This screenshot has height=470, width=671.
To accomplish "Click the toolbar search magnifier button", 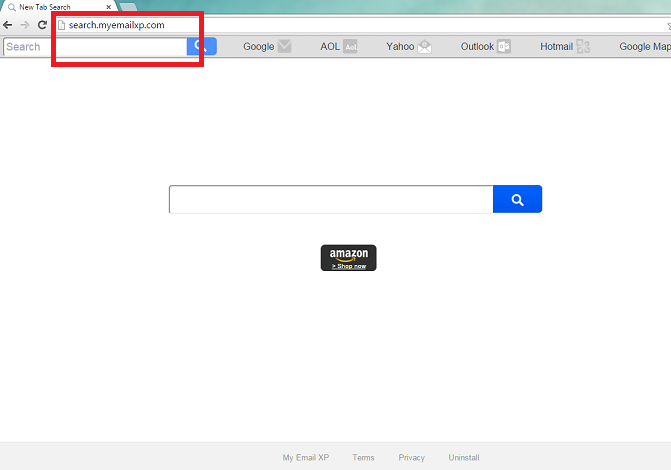I will tap(201, 46).
